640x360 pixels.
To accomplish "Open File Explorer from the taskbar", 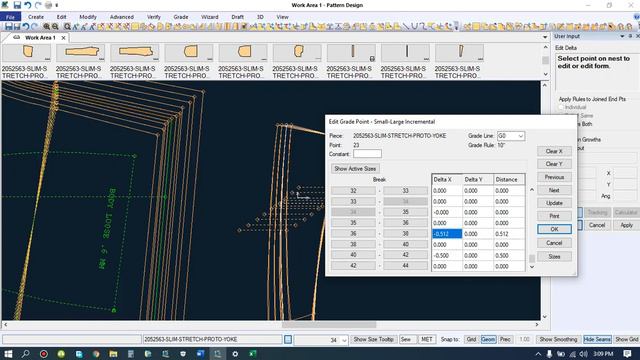I will click(113, 354).
